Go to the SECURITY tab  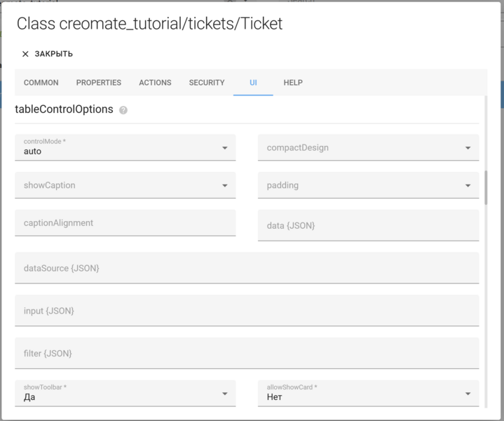tap(207, 83)
